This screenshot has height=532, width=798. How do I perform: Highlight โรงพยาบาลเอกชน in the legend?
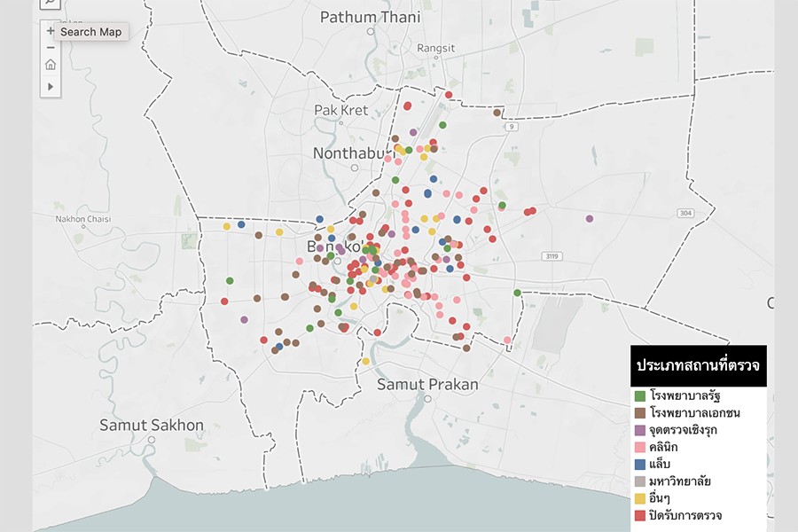pyautogui.click(x=694, y=412)
